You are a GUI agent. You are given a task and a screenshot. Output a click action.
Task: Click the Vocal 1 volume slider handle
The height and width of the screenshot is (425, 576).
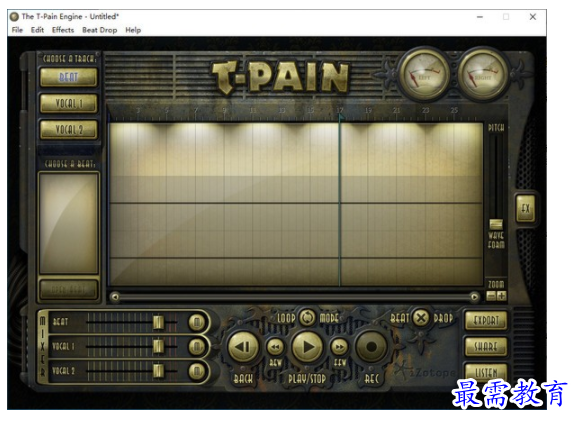coord(158,346)
